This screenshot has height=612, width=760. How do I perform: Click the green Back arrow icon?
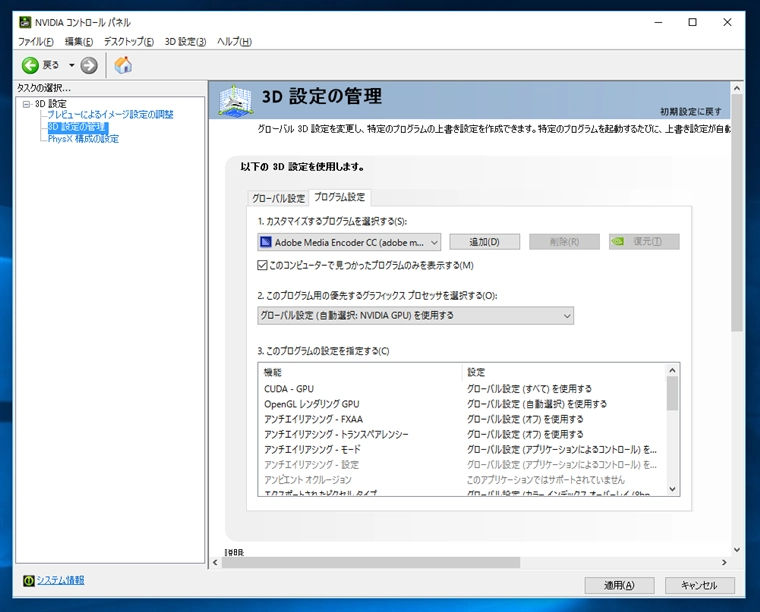30,65
